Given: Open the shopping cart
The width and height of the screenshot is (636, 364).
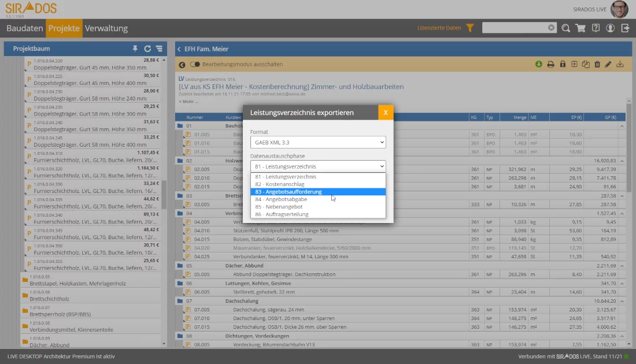Looking at the screenshot, I should coord(580,28).
